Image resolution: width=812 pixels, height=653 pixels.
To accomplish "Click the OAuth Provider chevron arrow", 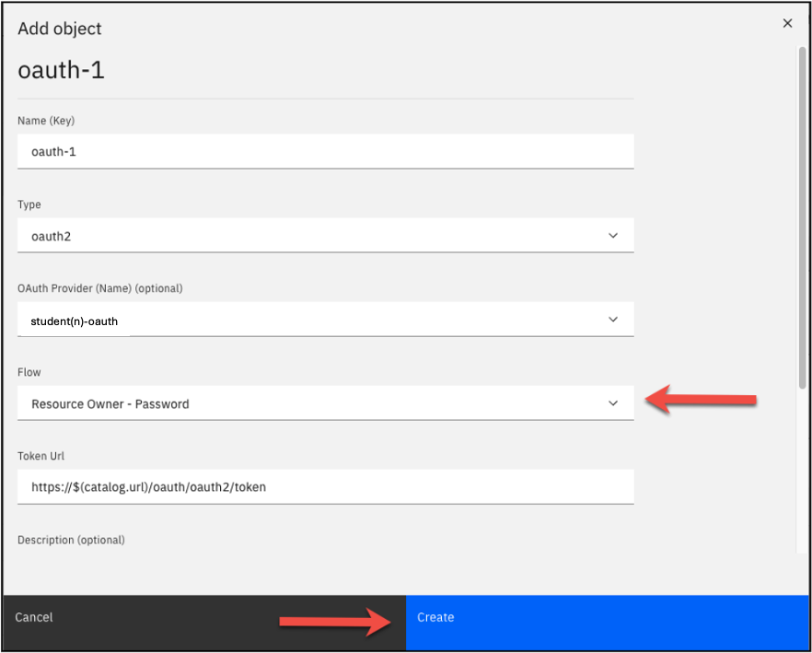I will pos(613,320).
